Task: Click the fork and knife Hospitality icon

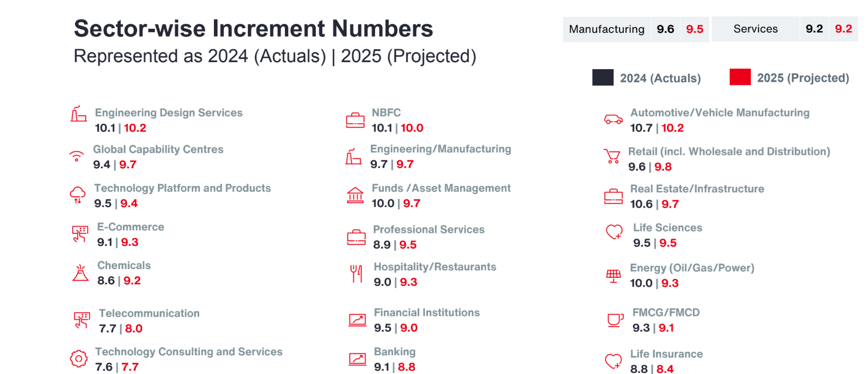Action: [356, 273]
